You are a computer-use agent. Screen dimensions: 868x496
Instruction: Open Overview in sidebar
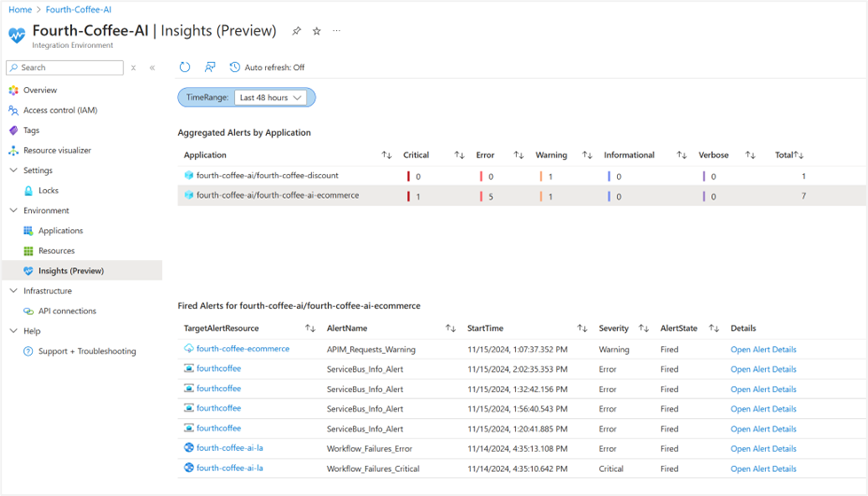(x=40, y=91)
